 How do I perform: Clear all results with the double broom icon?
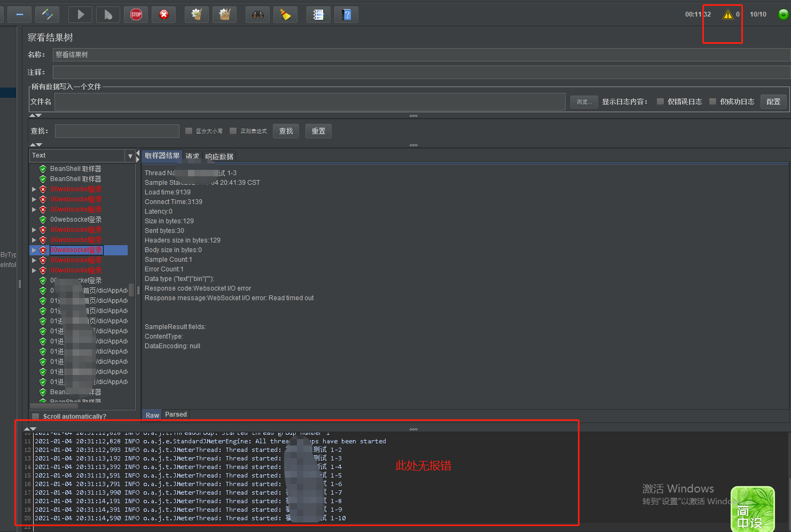[x=224, y=14]
